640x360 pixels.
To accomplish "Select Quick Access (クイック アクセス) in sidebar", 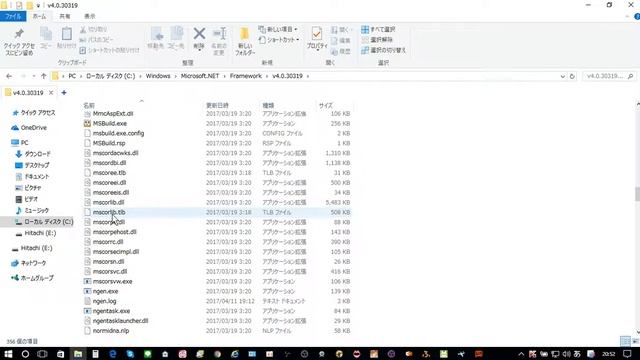I will (33, 113).
